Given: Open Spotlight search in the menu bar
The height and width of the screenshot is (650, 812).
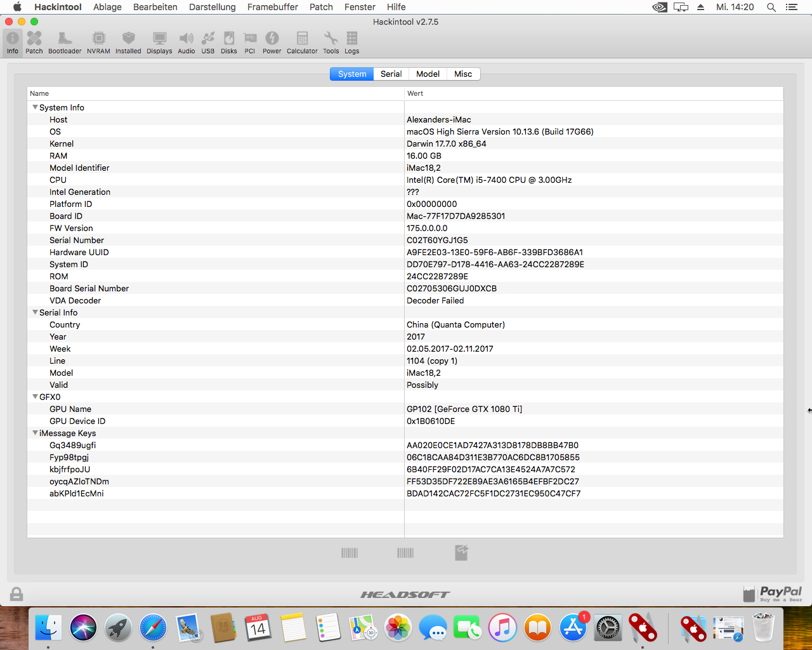Looking at the screenshot, I should 771,7.
